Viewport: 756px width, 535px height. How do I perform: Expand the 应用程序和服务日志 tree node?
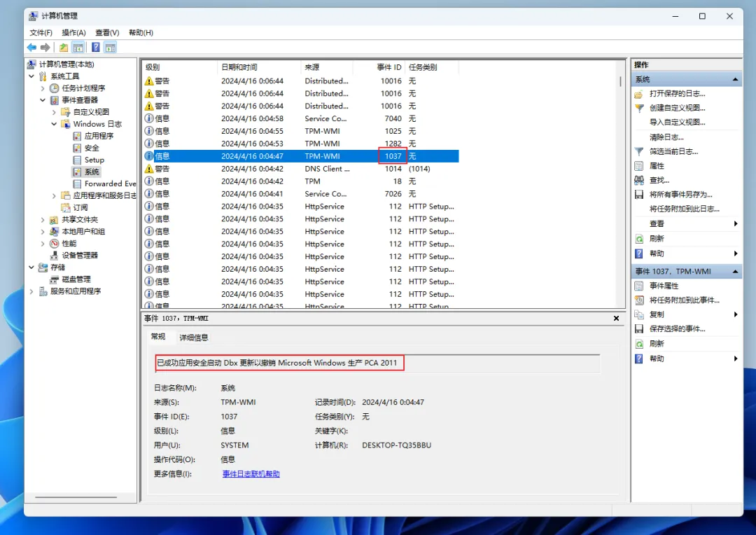[54, 196]
